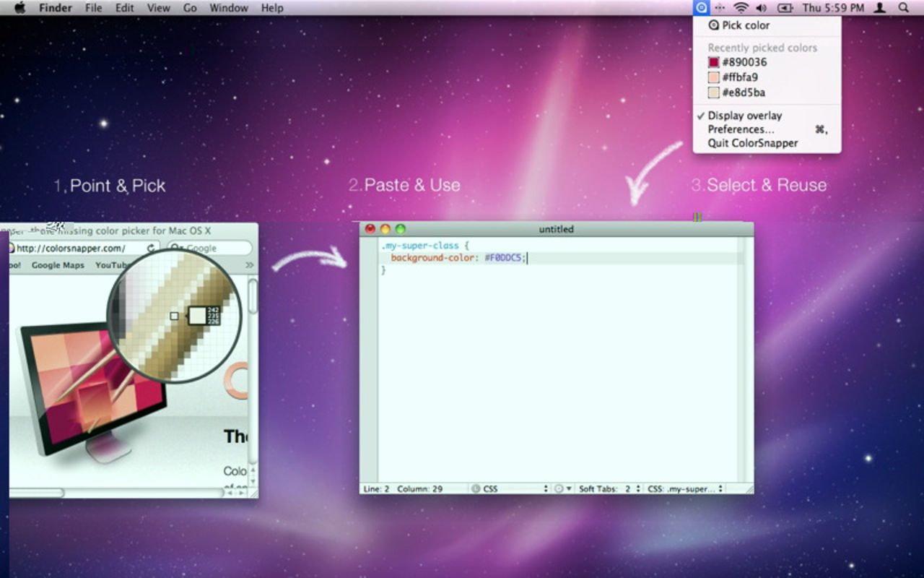
Task: Expand the CSS symbol list dropdown
Action: point(685,489)
